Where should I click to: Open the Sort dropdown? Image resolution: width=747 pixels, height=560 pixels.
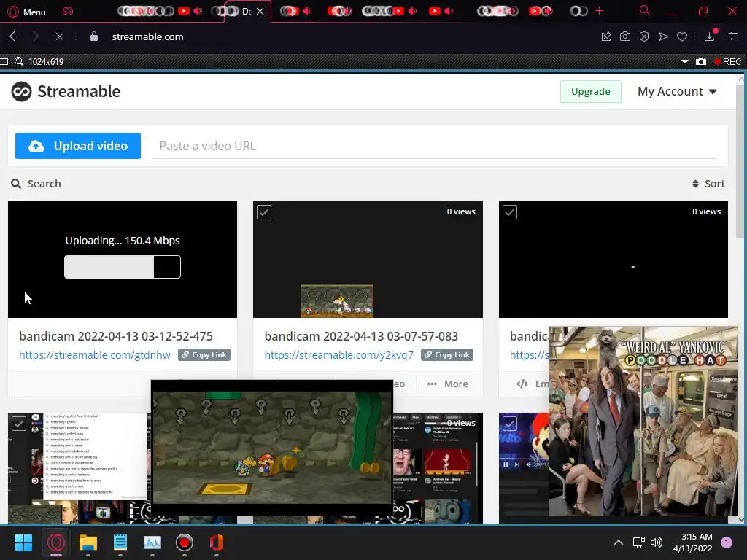708,184
